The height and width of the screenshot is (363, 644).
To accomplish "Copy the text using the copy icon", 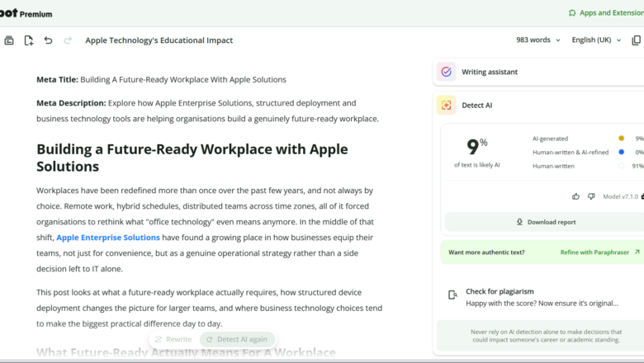I will 637,40.
